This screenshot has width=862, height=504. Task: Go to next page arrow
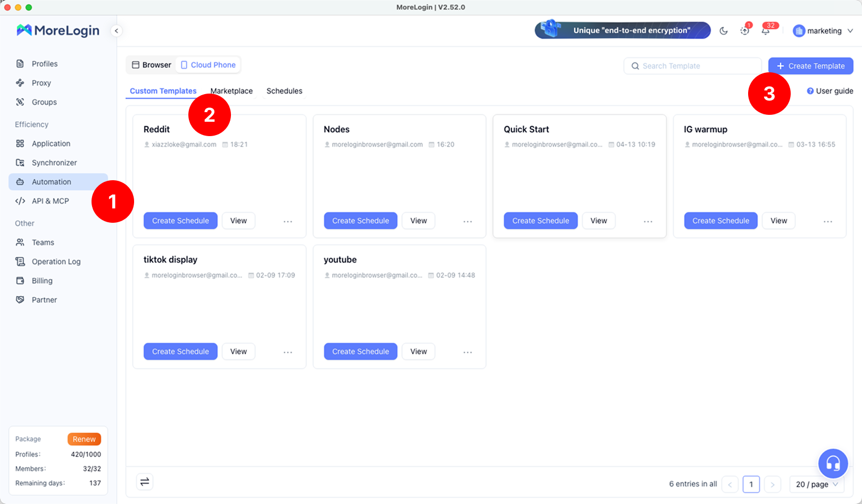[773, 484]
